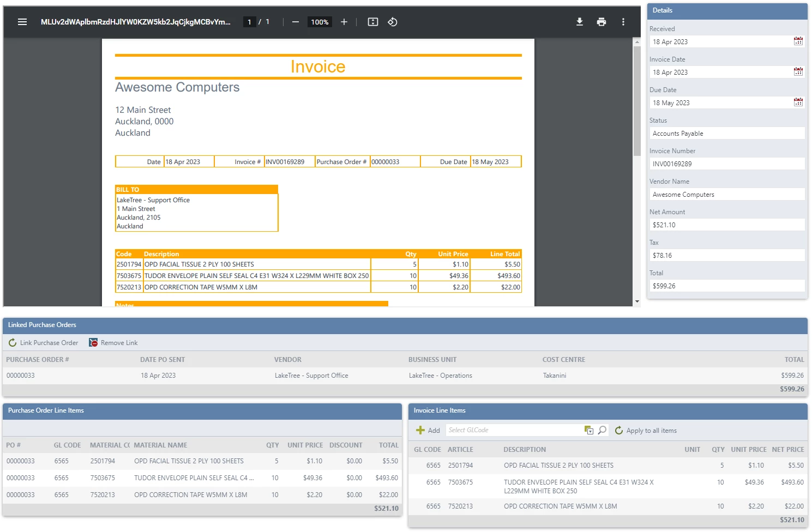Click the PDF page number field
Image resolution: width=812 pixels, height=532 pixels.
click(x=249, y=22)
